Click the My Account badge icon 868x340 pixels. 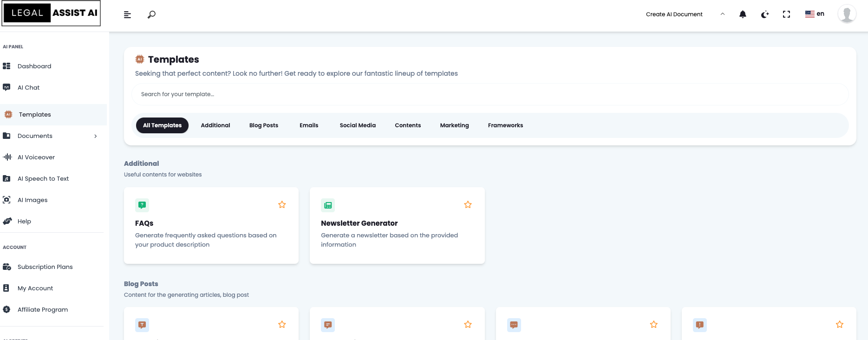pos(6,288)
